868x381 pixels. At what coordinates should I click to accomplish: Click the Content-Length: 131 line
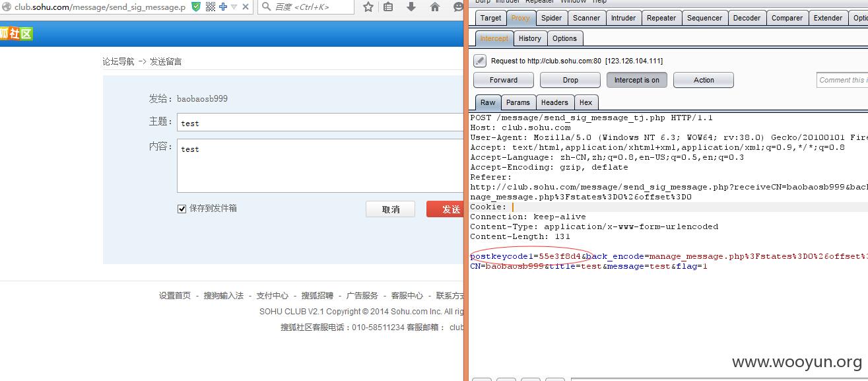click(x=520, y=236)
